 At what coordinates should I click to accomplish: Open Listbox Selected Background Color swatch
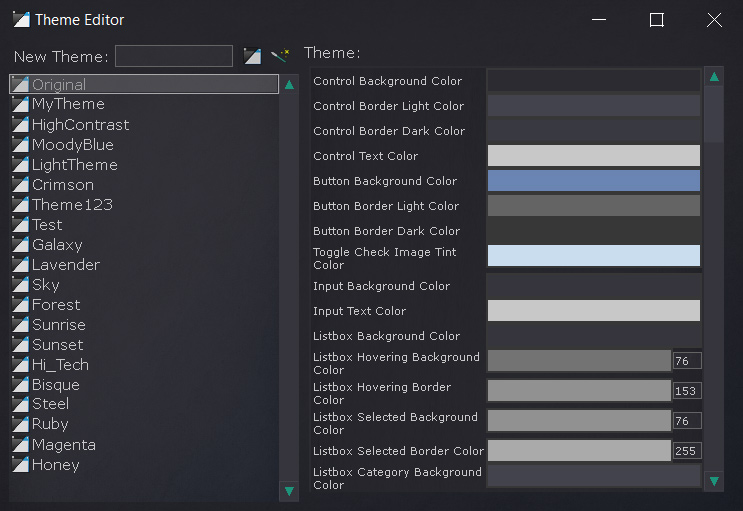[x=579, y=420]
